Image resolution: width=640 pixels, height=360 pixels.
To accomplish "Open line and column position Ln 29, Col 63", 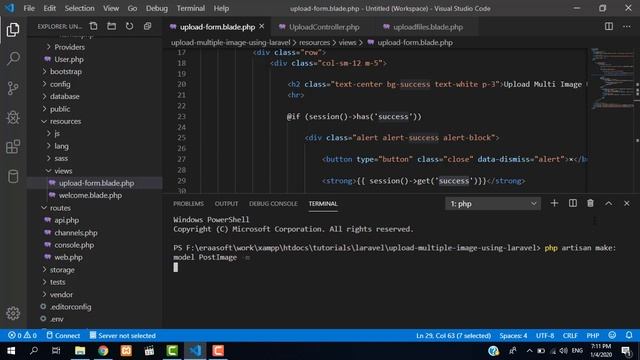I will (x=453, y=336).
